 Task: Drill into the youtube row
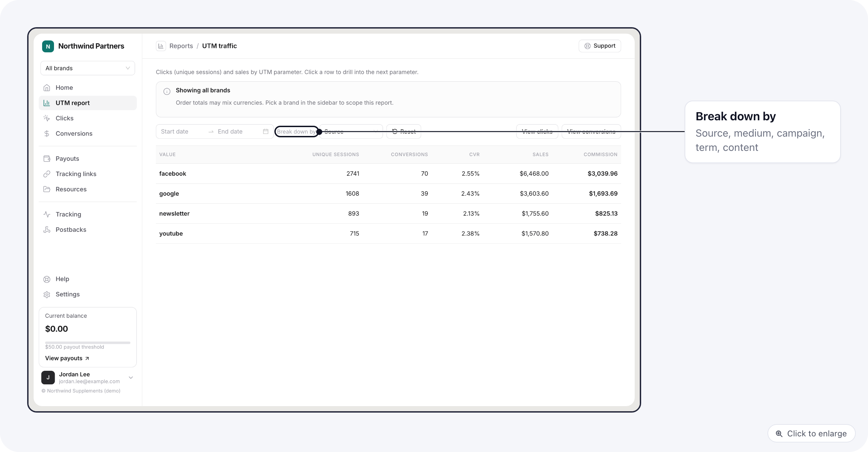[x=388, y=234]
